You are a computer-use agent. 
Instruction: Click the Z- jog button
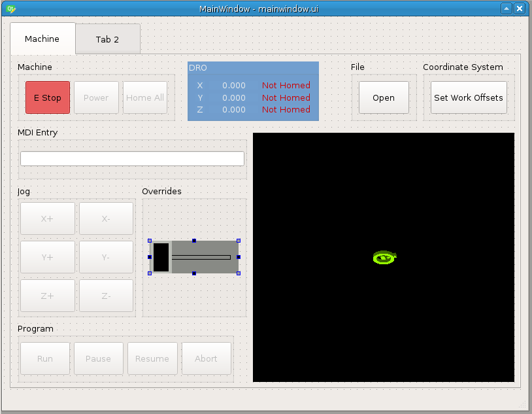106,296
